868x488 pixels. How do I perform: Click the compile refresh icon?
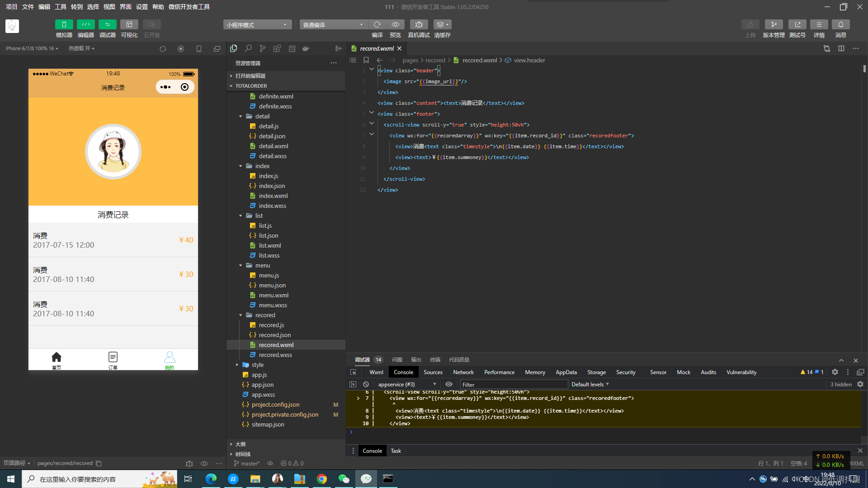pos(377,24)
